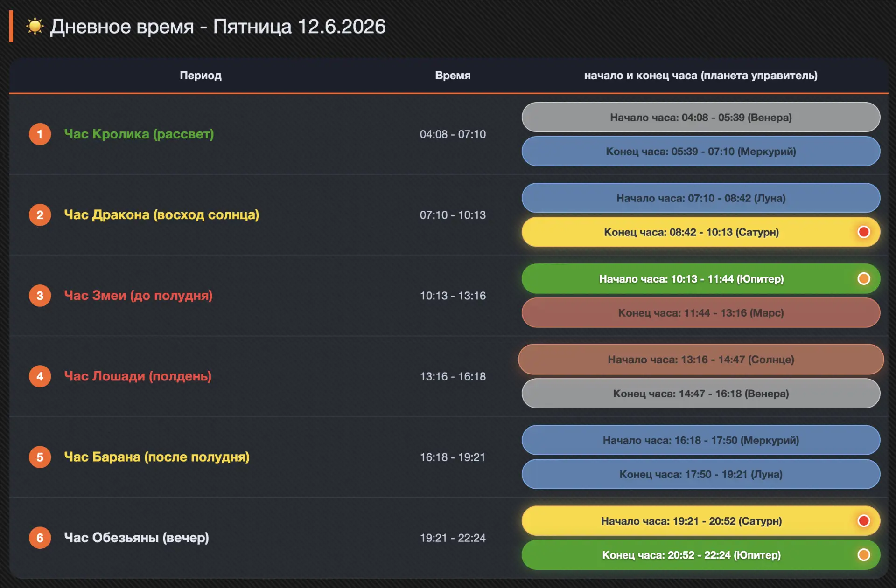This screenshot has width=896, height=588.
Task: Click the Период column header
Action: click(201, 75)
